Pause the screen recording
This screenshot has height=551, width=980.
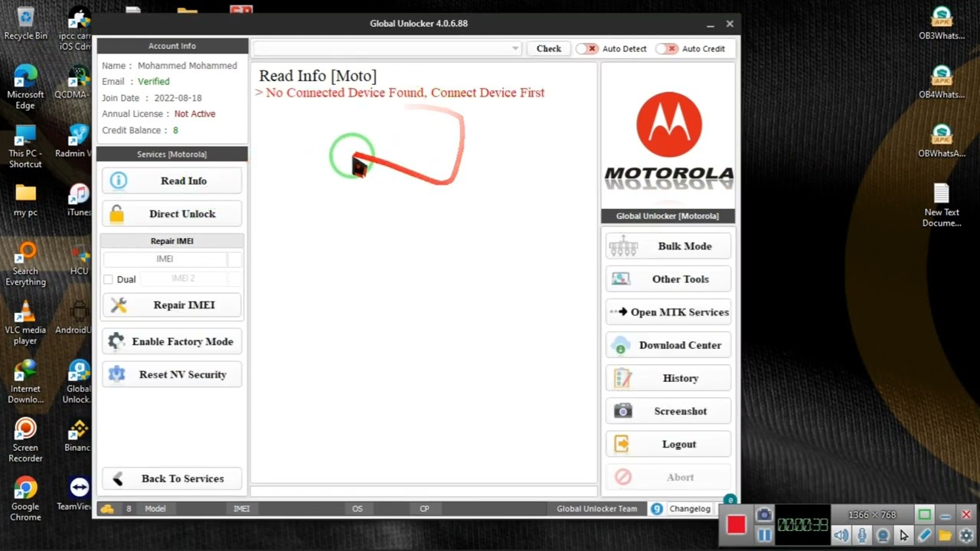coord(764,535)
